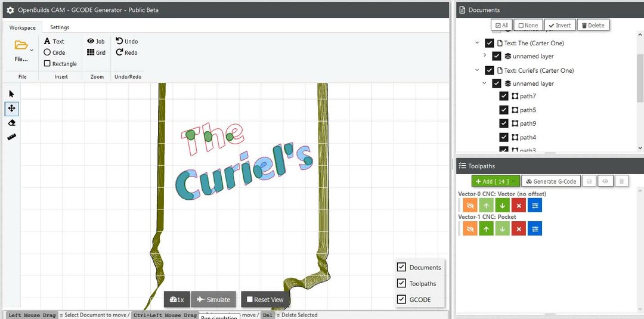
Task: Choose the ruler measure tool
Action: (11, 137)
